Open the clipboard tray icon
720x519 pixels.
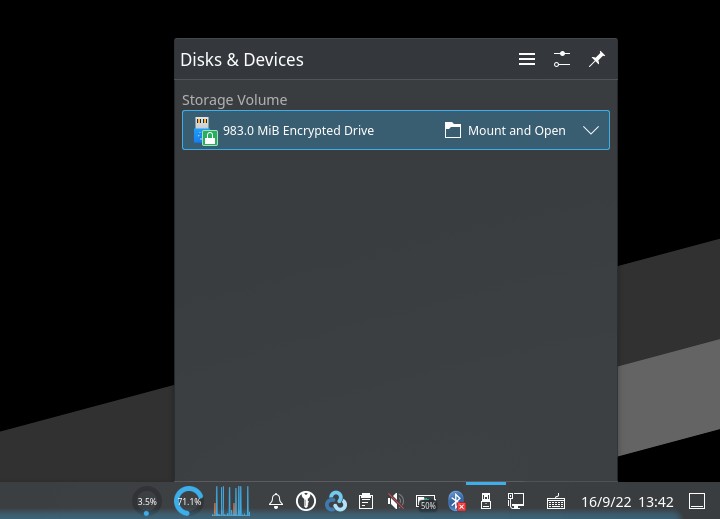[x=366, y=501]
